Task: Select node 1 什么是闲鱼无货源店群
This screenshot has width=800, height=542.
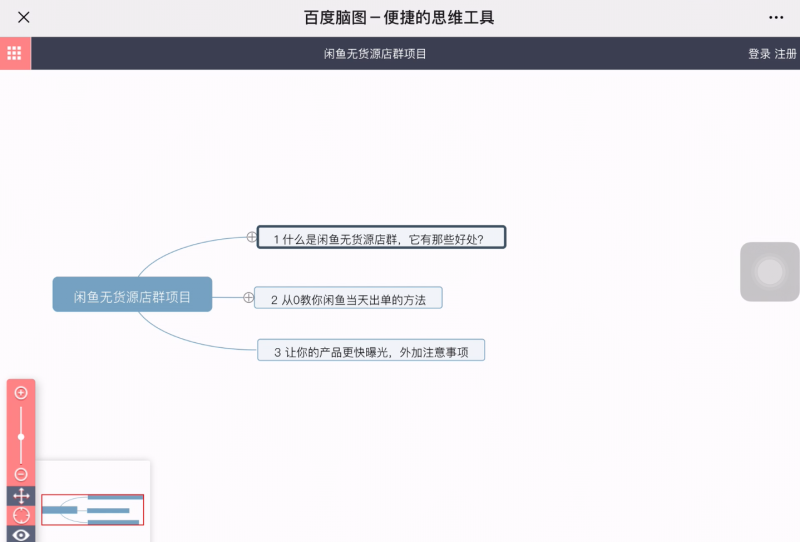Action: (381, 238)
